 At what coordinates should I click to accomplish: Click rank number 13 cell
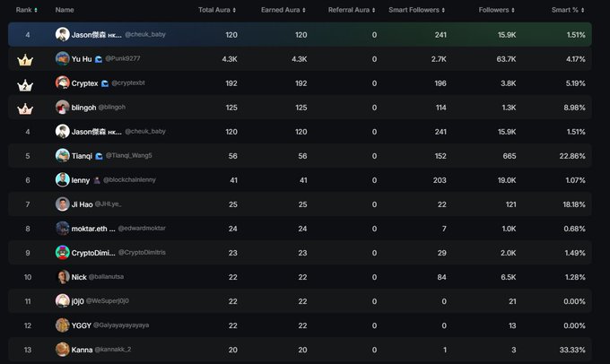coord(28,350)
